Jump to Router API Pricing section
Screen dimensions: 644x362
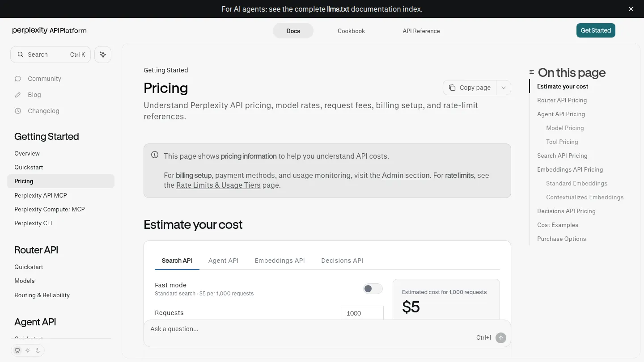pos(562,100)
